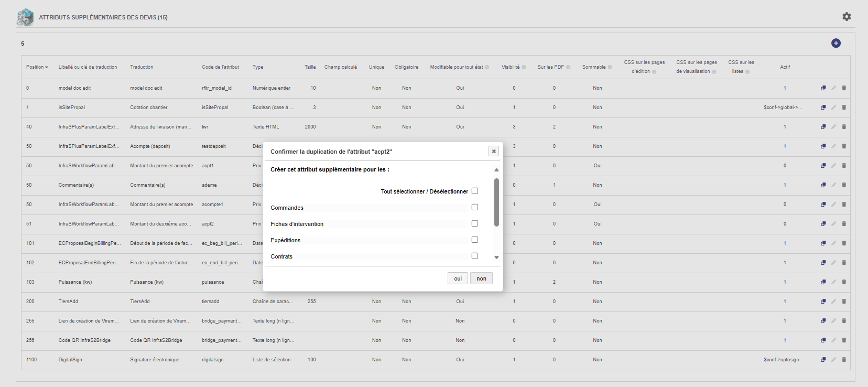Image resolution: width=868 pixels, height=387 pixels.
Task: Edit the isSitePropal attribute with pencil icon
Action: pos(833,107)
